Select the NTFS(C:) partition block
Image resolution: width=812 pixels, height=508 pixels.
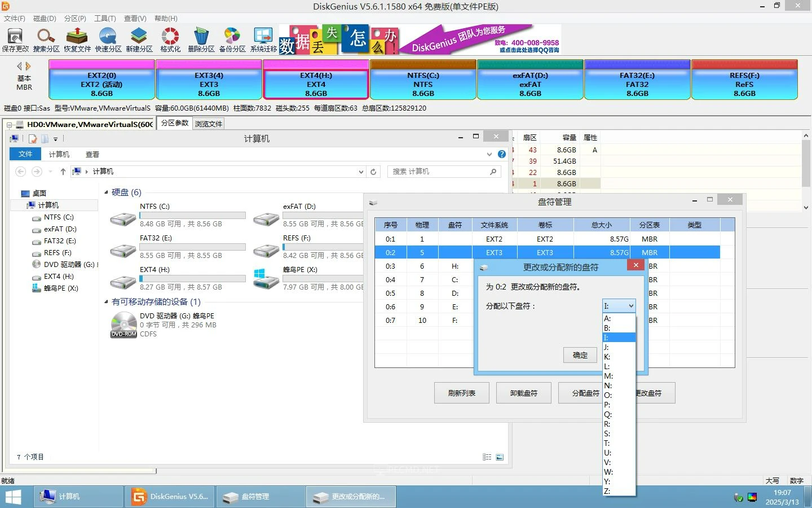coord(423,80)
